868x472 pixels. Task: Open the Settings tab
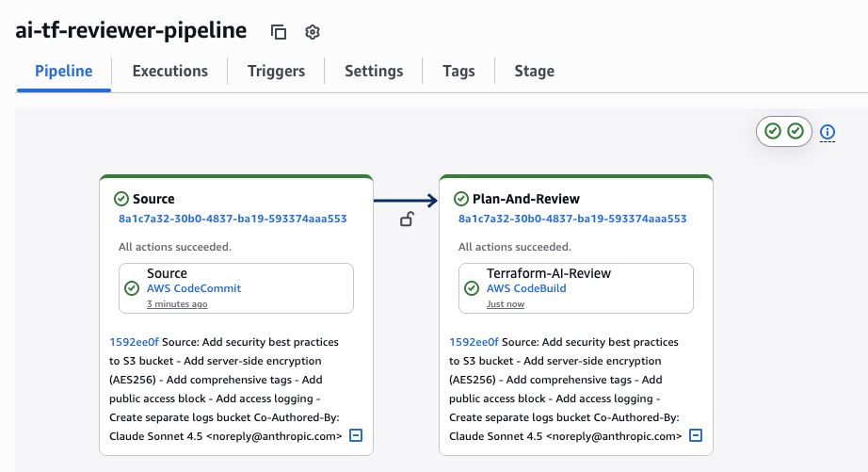click(x=374, y=71)
